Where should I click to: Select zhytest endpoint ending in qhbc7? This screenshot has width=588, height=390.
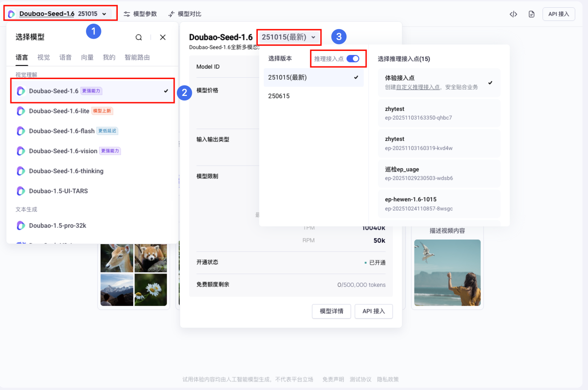click(x=439, y=113)
